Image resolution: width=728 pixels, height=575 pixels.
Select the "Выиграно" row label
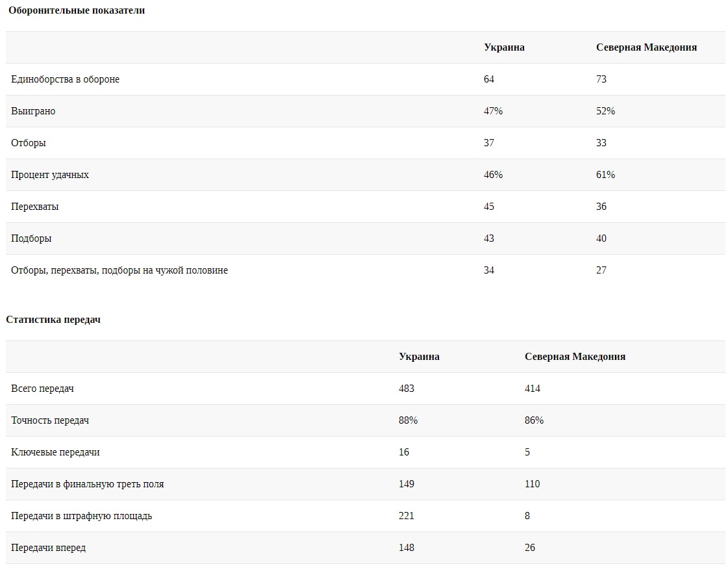[33, 111]
